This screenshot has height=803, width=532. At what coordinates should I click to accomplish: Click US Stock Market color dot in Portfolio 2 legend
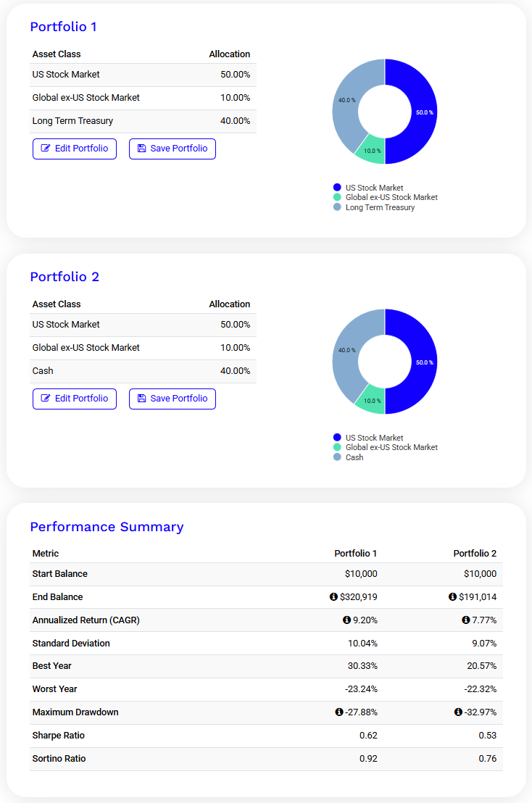[337, 438]
